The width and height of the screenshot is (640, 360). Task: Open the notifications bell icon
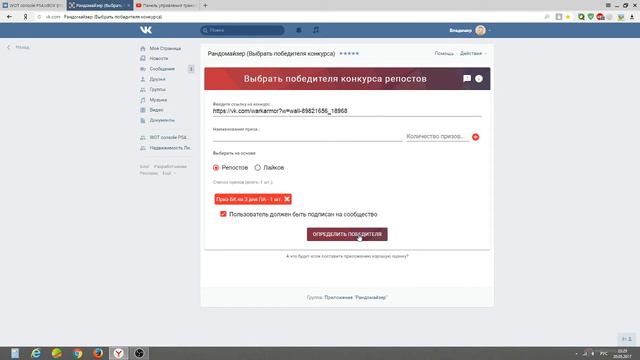click(x=299, y=30)
